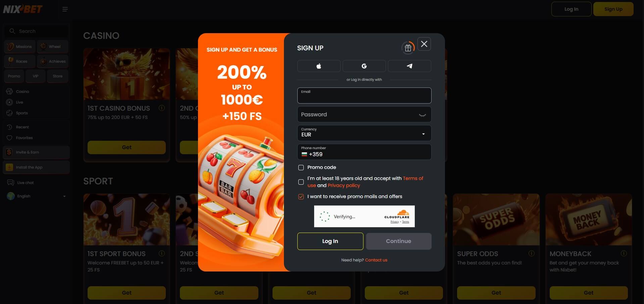Image resolution: width=644 pixels, height=304 pixels.
Task: Sign up with Apple icon button
Action: tap(319, 66)
